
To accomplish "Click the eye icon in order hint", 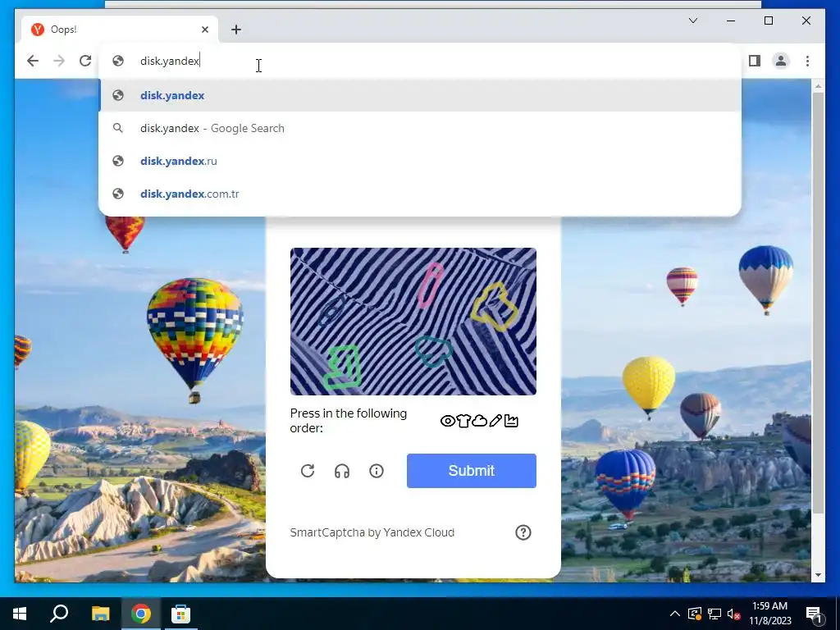I will pos(448,421).
